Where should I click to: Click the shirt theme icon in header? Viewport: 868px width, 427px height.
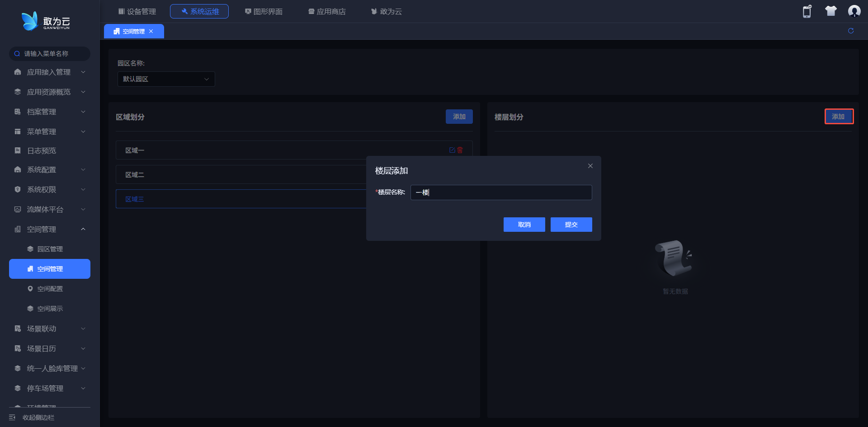point(831,11)
